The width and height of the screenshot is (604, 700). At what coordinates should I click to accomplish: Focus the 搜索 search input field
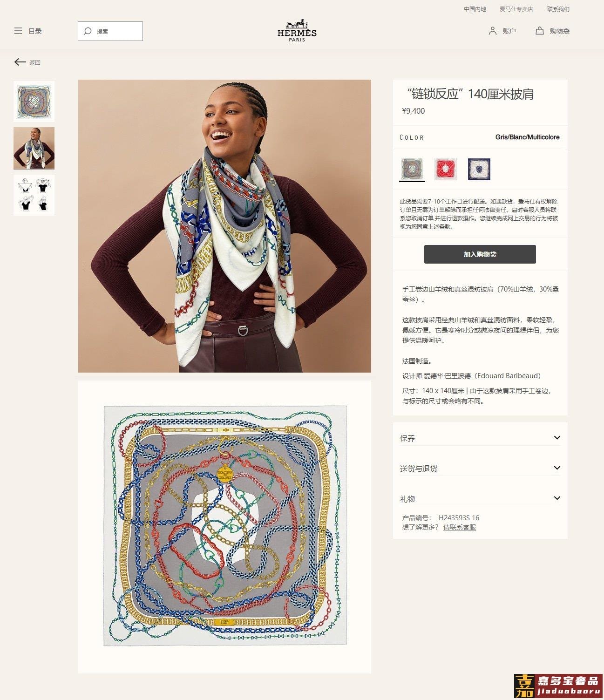pos(110,31)
